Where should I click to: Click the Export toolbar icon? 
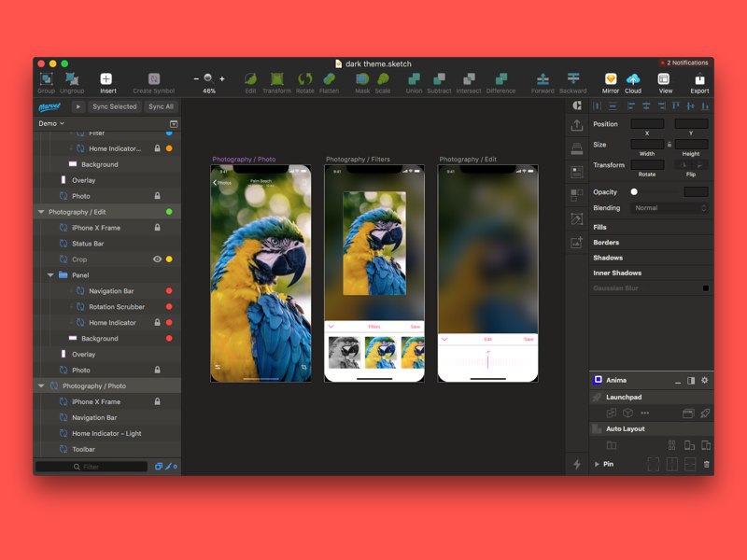click(699, 78)
